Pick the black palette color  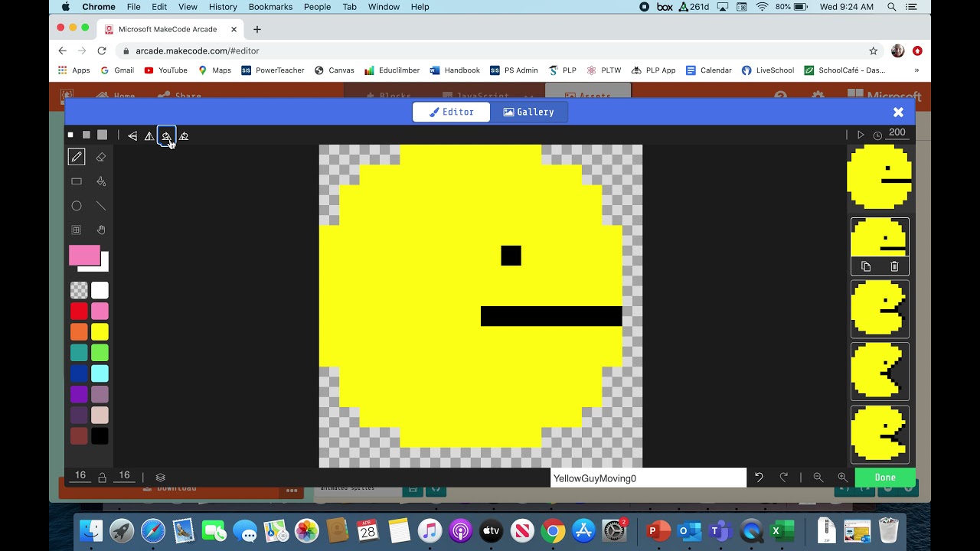[x=100, y=436]
